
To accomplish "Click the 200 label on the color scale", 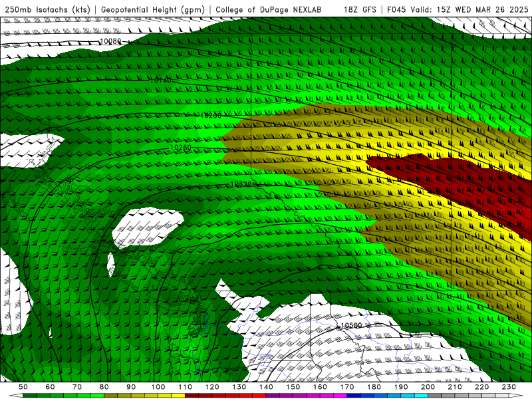I will [428, 387].
